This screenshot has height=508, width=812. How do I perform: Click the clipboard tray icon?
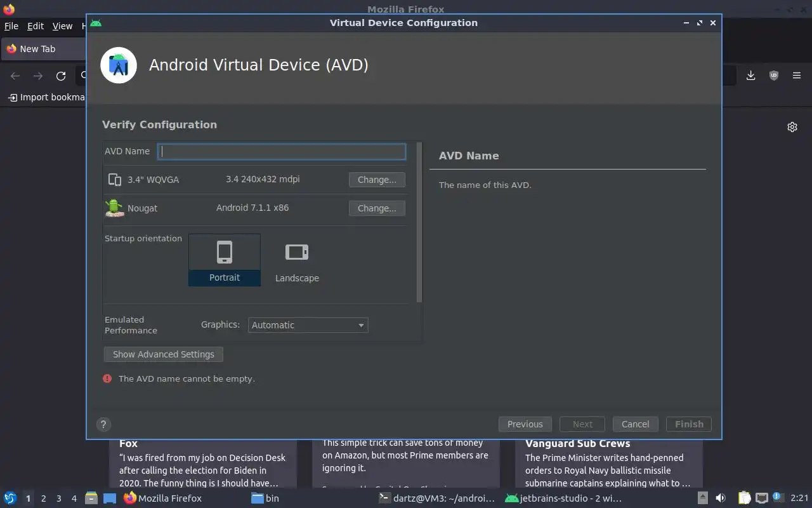(744, 498)
